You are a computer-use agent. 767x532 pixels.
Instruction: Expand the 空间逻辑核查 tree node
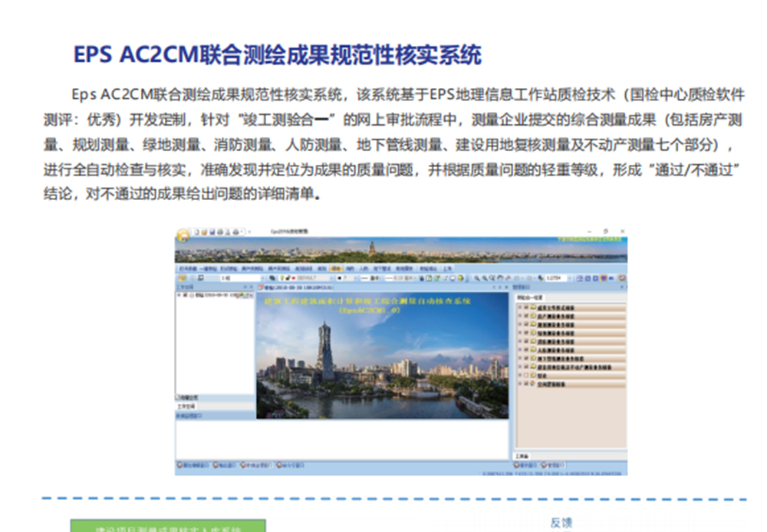520,383
